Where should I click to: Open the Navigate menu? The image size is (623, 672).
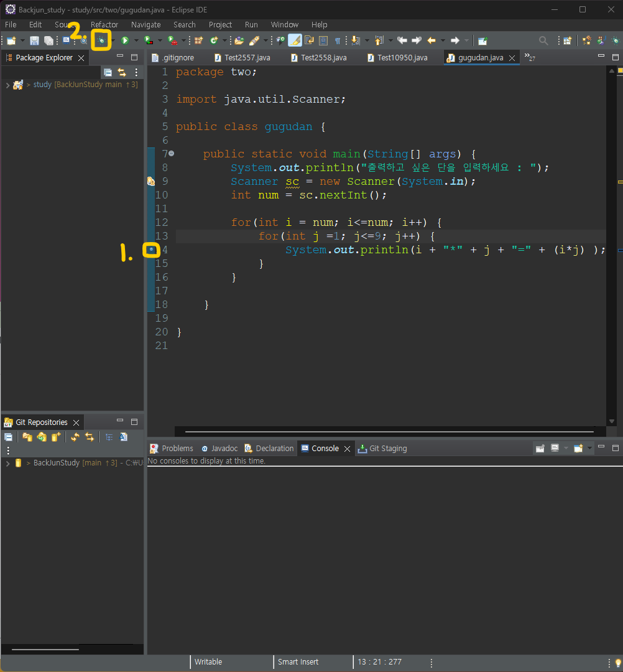tap(146, 24)
